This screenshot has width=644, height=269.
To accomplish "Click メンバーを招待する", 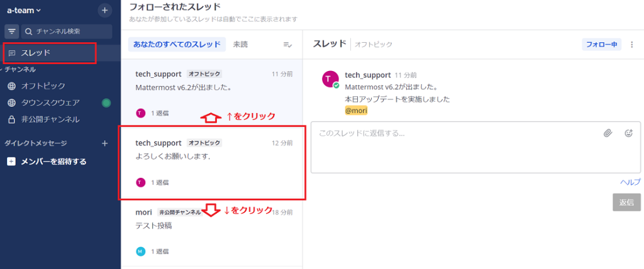I will [47, 162].
